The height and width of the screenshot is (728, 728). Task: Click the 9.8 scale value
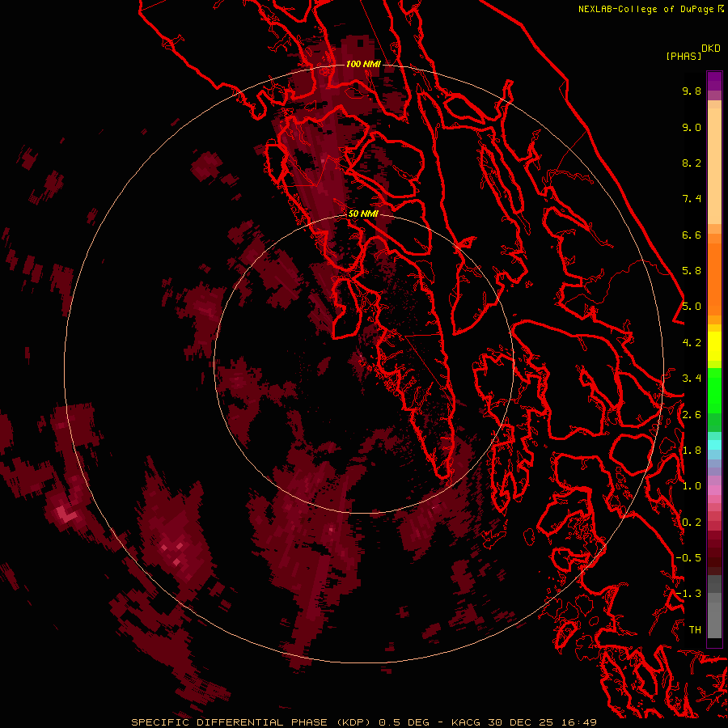(692, 91)
